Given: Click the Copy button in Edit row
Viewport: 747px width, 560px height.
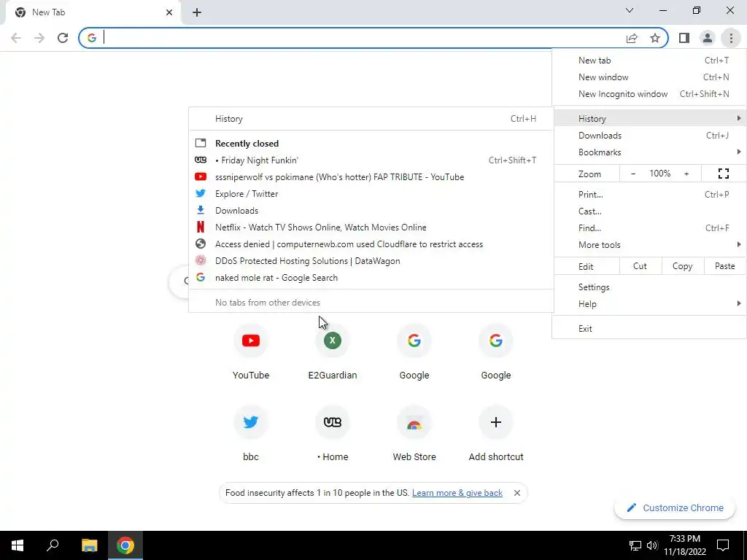Looking at the screenshot, I should click(x=682, y=266).
